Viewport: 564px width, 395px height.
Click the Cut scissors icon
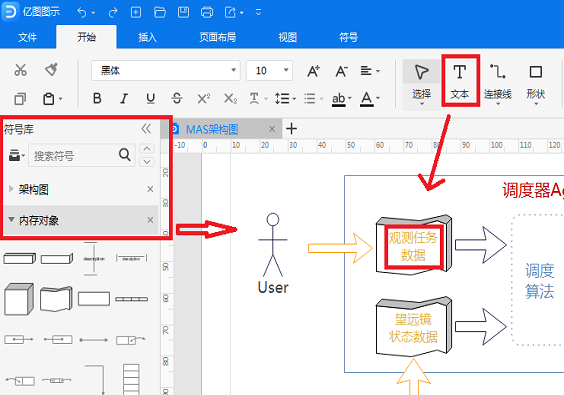click(x=20, y=70)
